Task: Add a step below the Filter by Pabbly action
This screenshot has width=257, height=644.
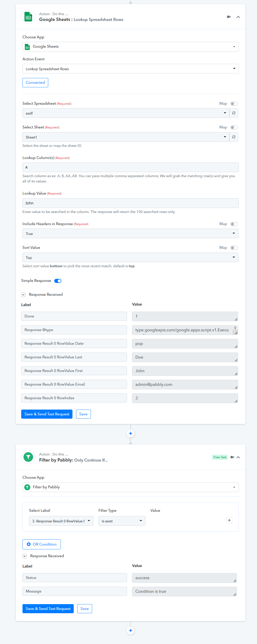Action: click(131, 631)
